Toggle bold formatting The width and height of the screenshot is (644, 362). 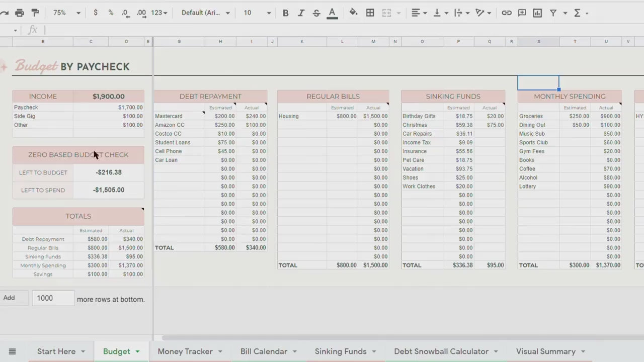285,13
